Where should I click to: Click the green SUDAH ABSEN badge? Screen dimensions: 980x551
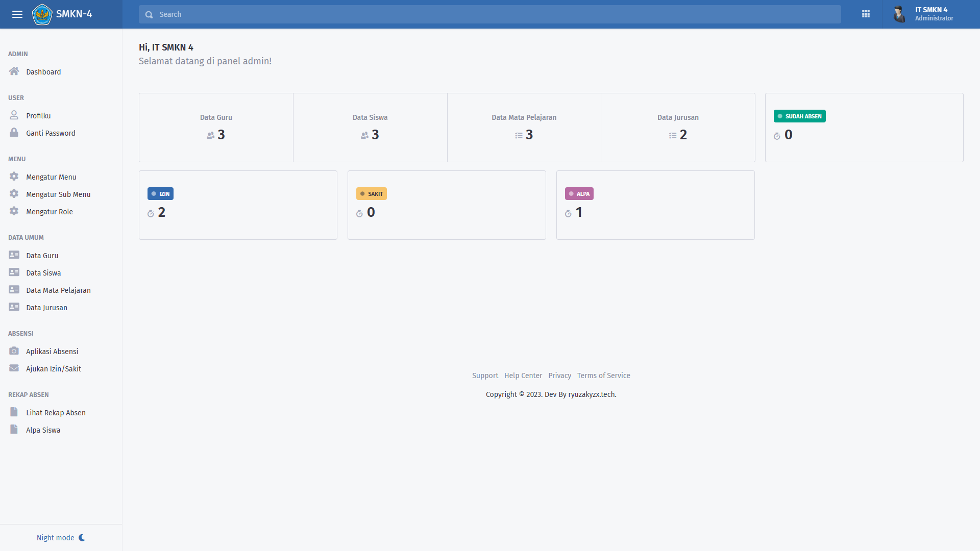[799, 116]
